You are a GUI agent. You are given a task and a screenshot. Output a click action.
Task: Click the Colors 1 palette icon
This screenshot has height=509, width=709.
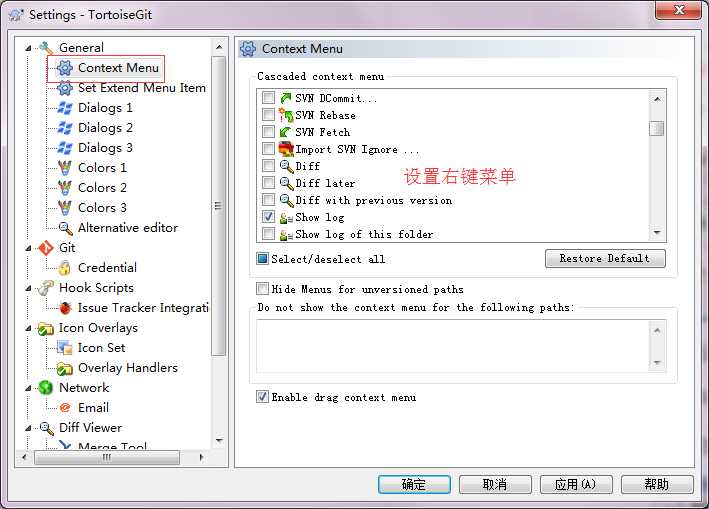[x=65, y=168]
